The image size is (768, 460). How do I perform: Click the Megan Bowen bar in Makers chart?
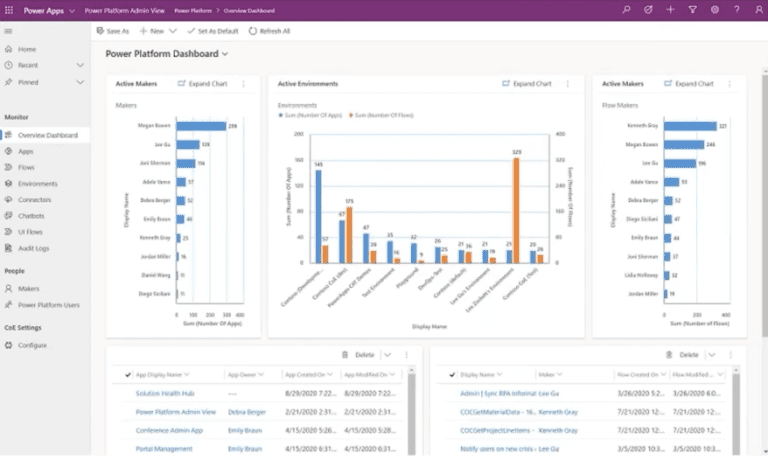[201, 126]
